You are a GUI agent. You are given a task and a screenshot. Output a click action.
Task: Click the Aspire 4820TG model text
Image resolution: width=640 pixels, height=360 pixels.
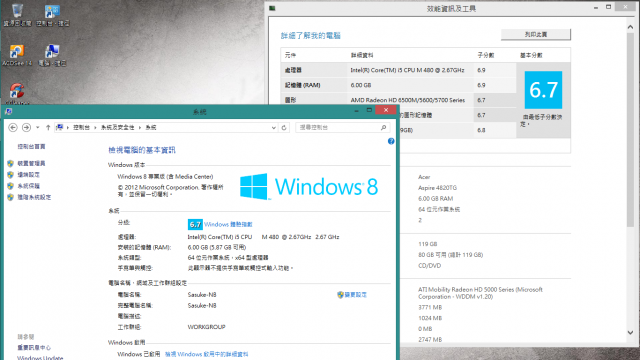(x=437, y=188)
